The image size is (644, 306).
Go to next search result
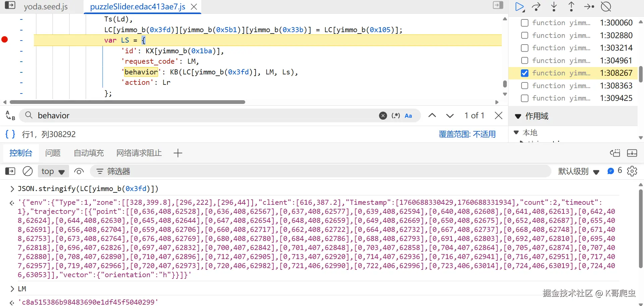click(450, 116)
